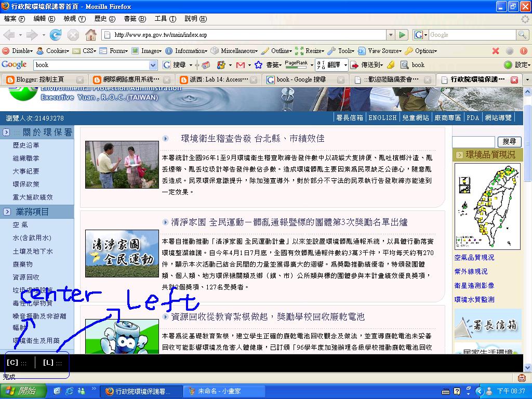
Task: Open the Forms dropdown
Action: tap(114, 51)
